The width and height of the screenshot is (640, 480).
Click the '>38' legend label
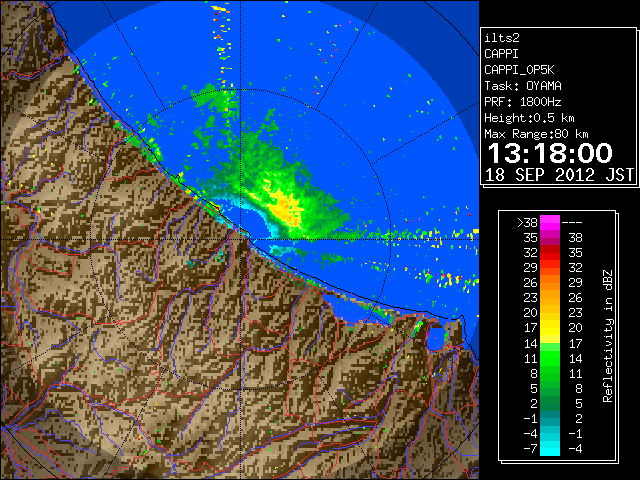click(x=527, y=223)
